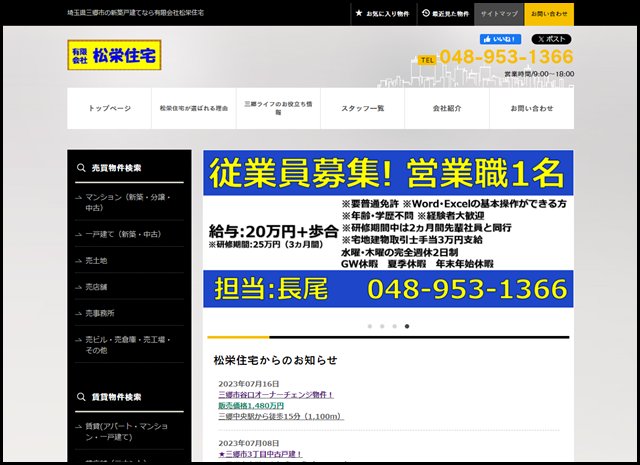The height and width of the screenshot is (465, 640).
Task: Open the スタッフ一覧 nav tab
Action: coord(363,108)
